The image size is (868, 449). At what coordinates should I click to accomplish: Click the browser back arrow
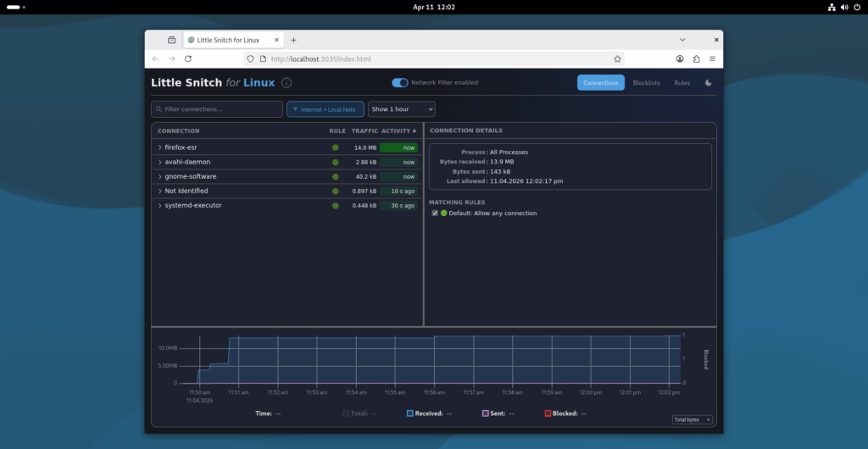click(156, 58)
